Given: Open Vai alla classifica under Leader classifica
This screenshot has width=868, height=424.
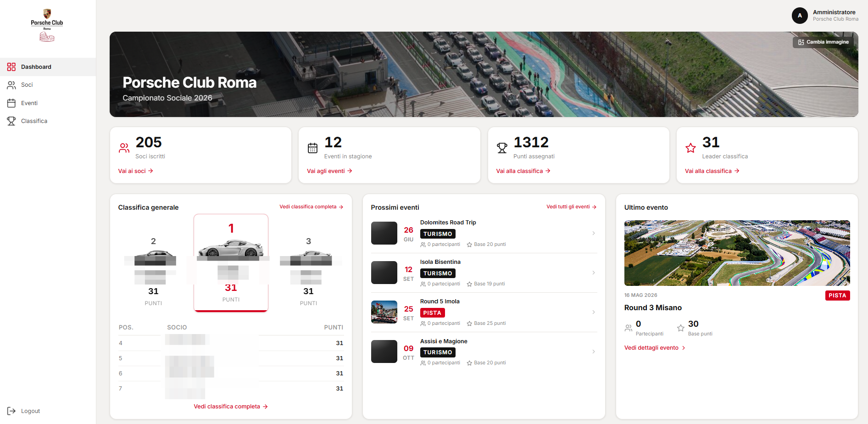Looking at the screenshot, I should (712, 171).
